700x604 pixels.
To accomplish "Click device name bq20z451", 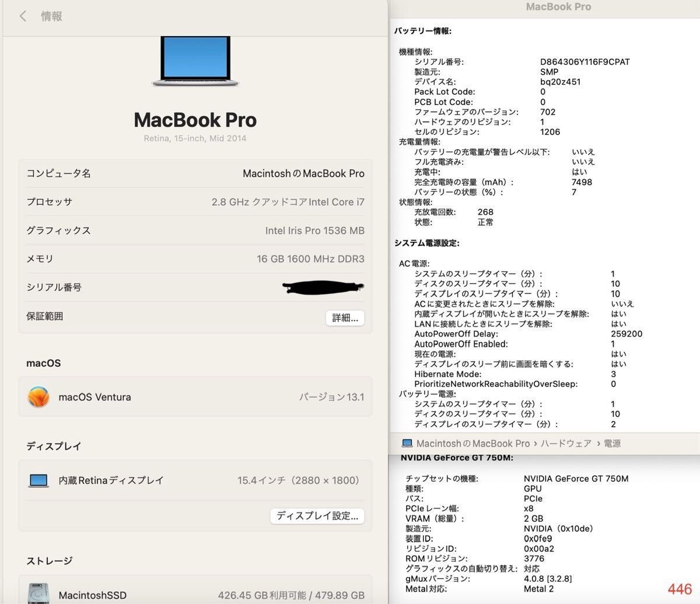I will (560, 82).
